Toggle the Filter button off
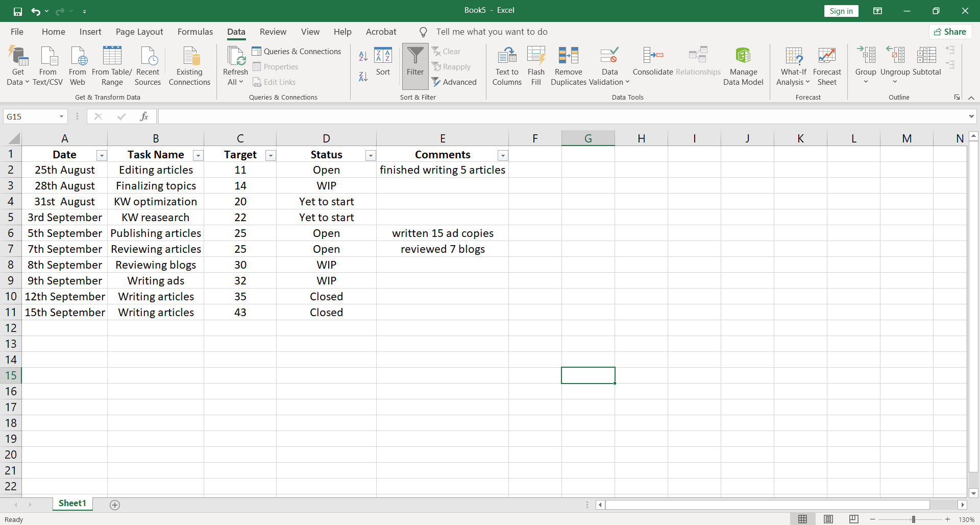Image resolution: width=980 pixels, height=525 pixels. [x=415, y=61]
